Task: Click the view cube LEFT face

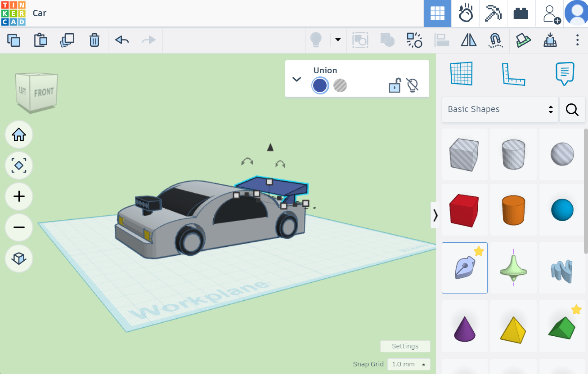Action: click(22, 91)
